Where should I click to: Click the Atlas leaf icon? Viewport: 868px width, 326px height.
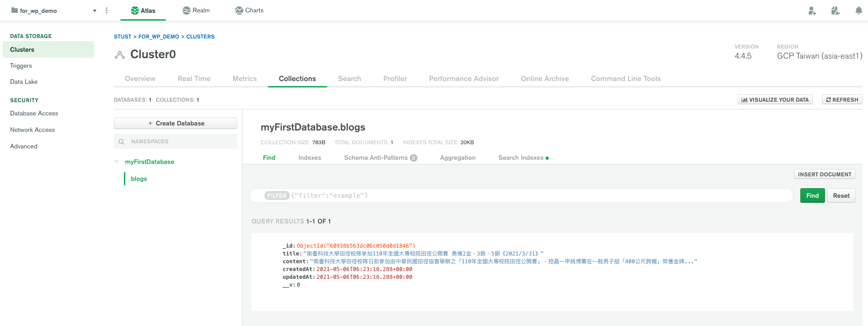pyautogui.click(x=134, y=11)
